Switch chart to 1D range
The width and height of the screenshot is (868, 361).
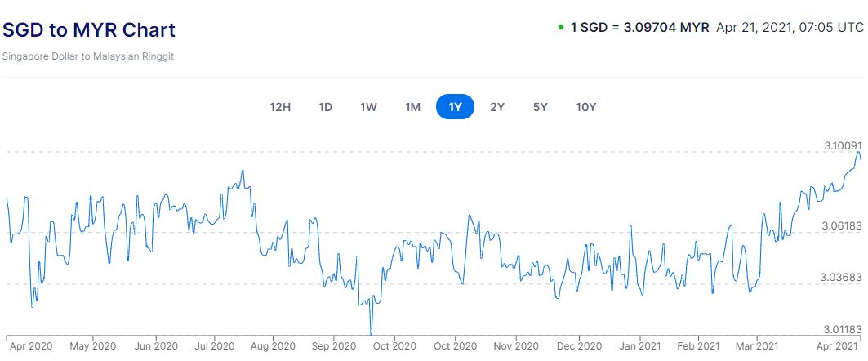click(x=325, y=107)
